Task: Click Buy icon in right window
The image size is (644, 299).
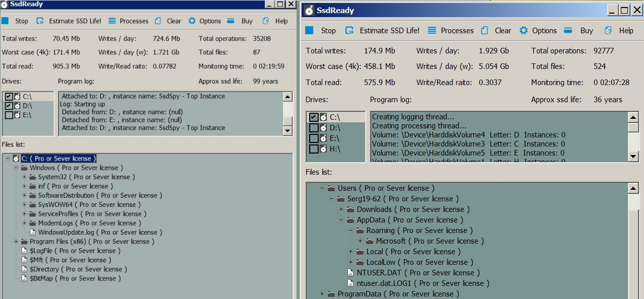Action: (568, 30)
